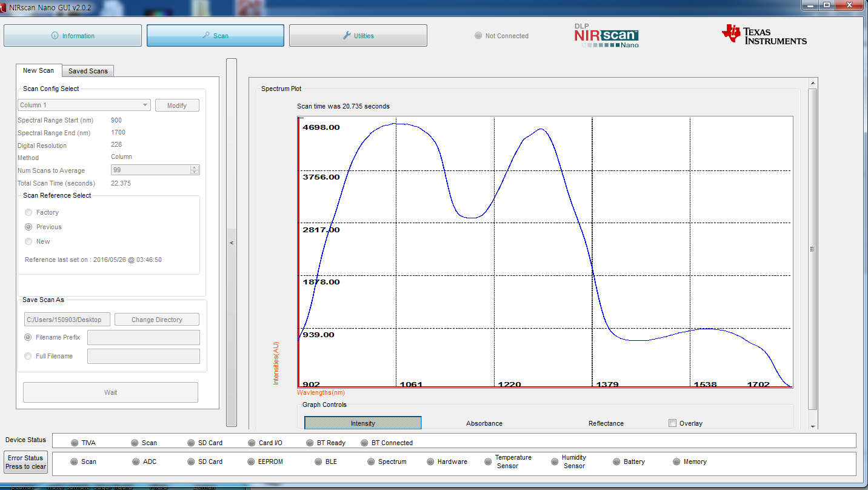Open the Information tab

pos(73,36)
